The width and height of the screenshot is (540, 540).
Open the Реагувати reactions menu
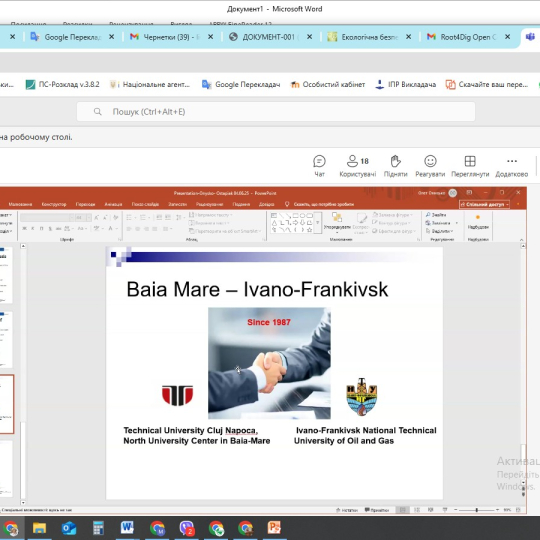(430, 166)
